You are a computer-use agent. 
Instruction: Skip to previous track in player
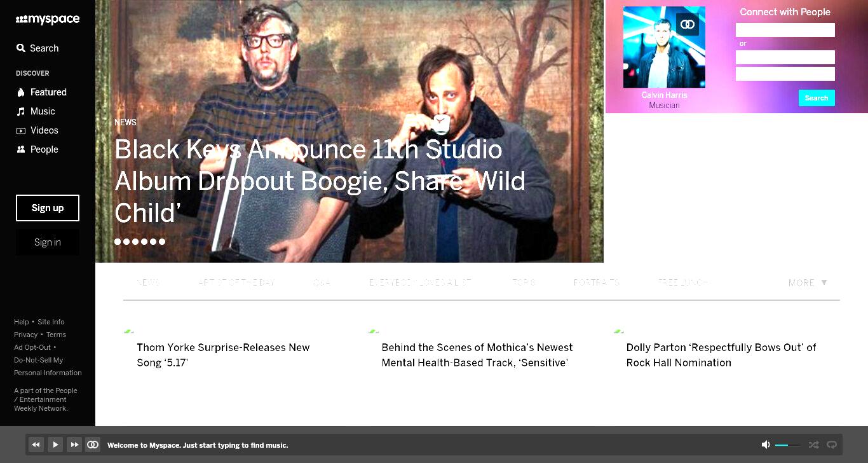pos(36,445)
